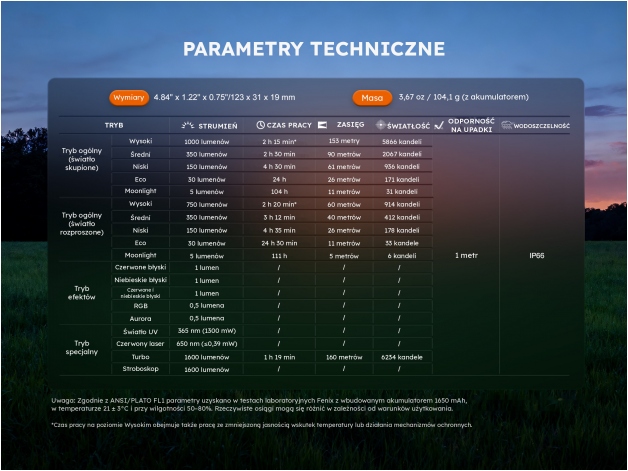
Task: Click the 160 metrów cell
Action: tap(344, 357)
